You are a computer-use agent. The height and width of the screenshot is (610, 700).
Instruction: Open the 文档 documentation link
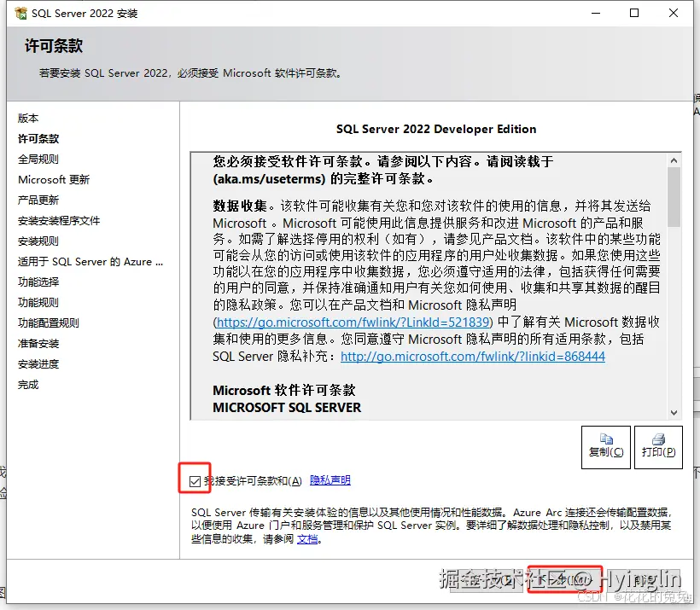coord(307,539)
